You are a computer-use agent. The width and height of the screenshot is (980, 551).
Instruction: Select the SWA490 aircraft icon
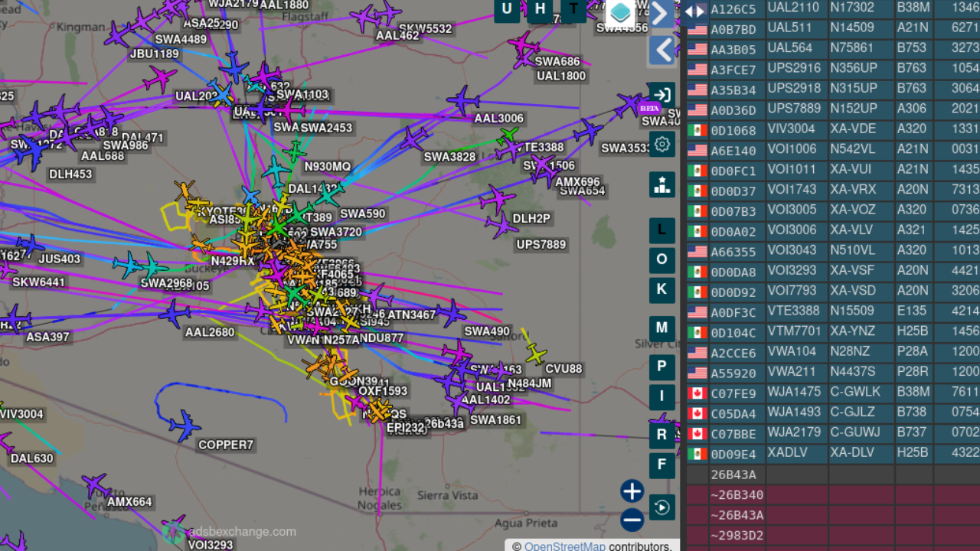(x=451, y=313)
